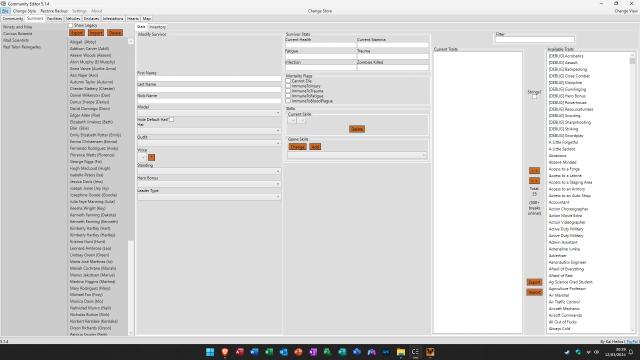Focus the traits Filter text field
The width and height of the screenshot is (640, 360).
535,40
